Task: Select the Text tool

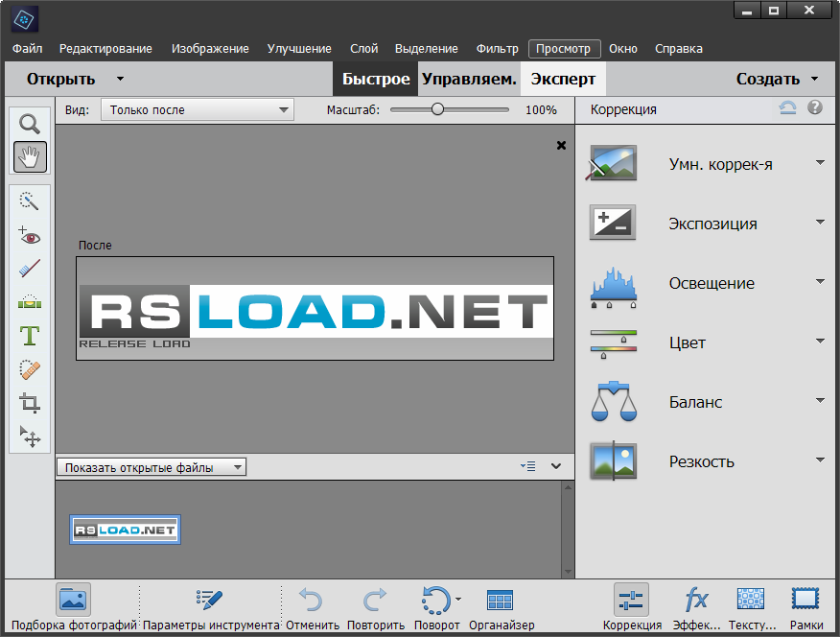Action: (x=30, y=336)
